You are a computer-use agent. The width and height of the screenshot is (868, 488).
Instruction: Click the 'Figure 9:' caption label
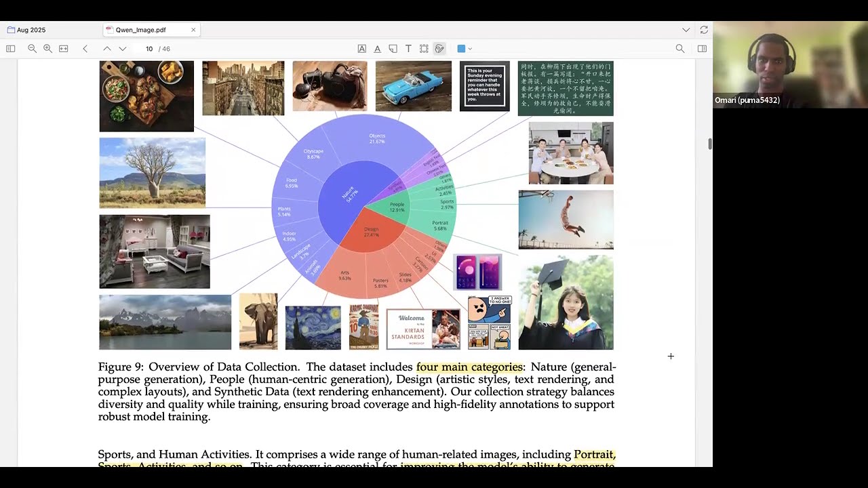121,367
